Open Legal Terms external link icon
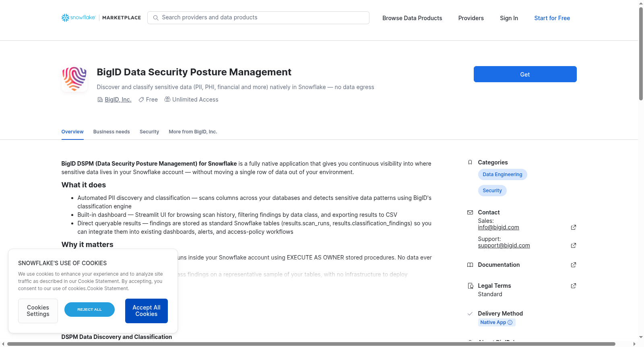Viewport: 644px width, 347px height. tap(574, 286)
